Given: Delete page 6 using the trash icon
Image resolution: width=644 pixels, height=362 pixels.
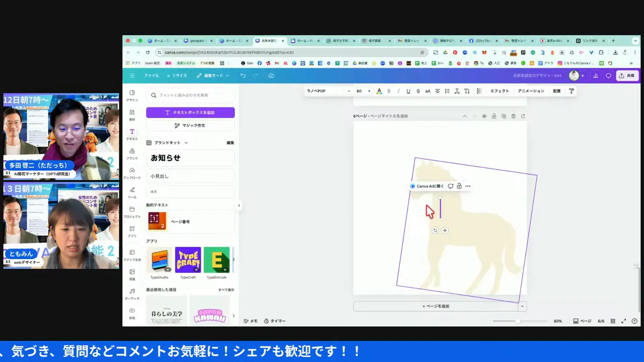Looking at the screenshot, I should pyautogui.click(x=513, y=116).
